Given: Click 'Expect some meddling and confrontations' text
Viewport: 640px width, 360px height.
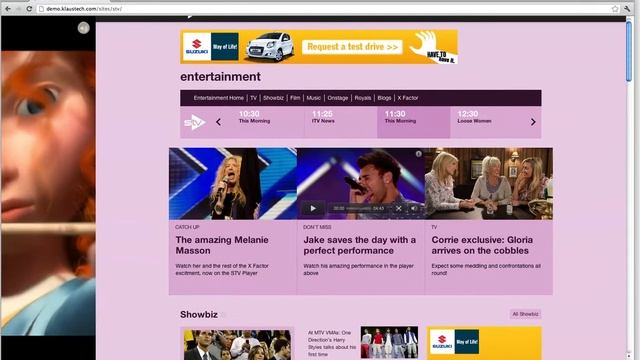Looking at the screenshot, I should 486,269.
